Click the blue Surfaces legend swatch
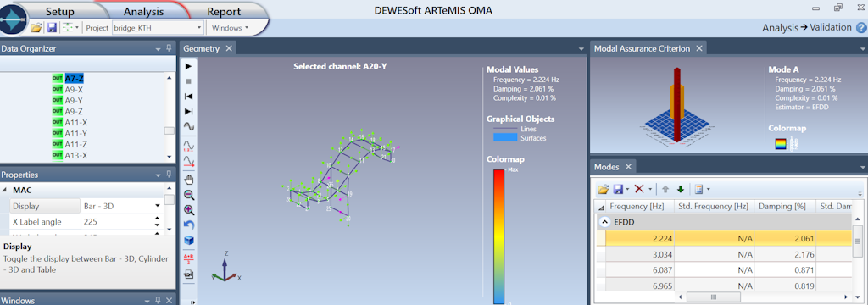This screenshot has width=868, height=305. coord(504,138)
